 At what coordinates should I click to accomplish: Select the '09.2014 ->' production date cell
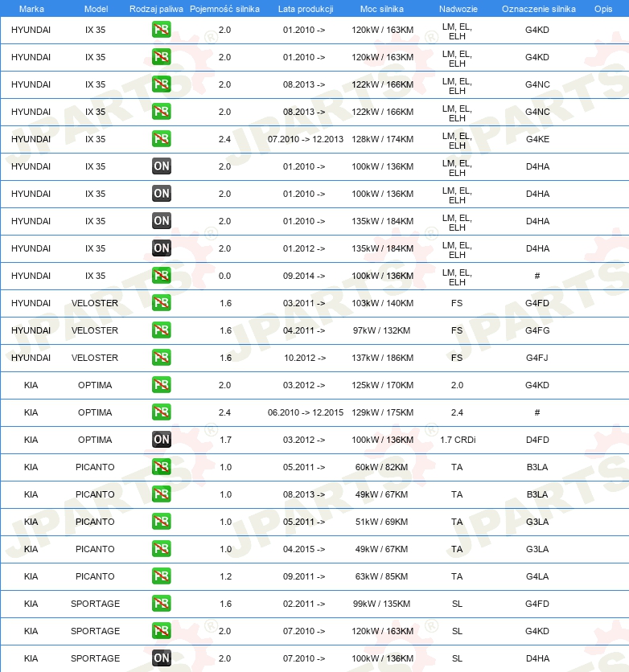click(304, 276)
